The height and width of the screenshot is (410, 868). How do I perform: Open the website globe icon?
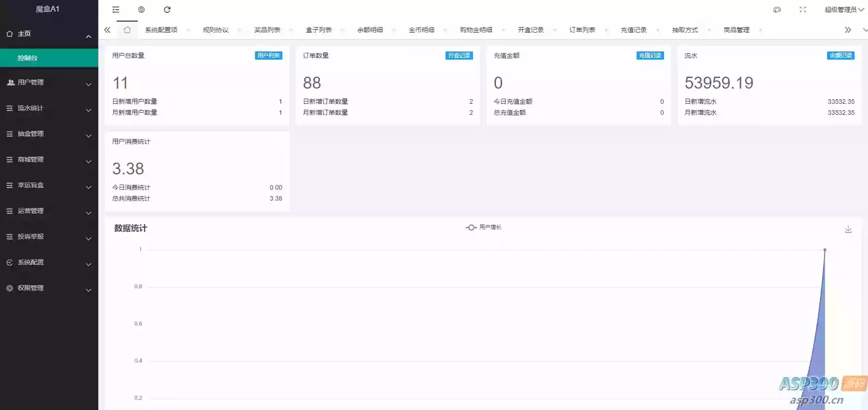(141, 10)
